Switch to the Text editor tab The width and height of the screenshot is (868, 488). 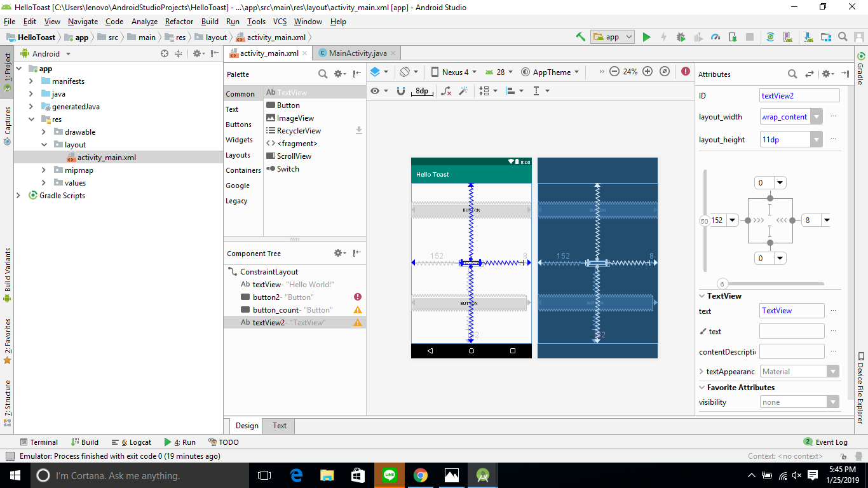(x=278, y=426)
